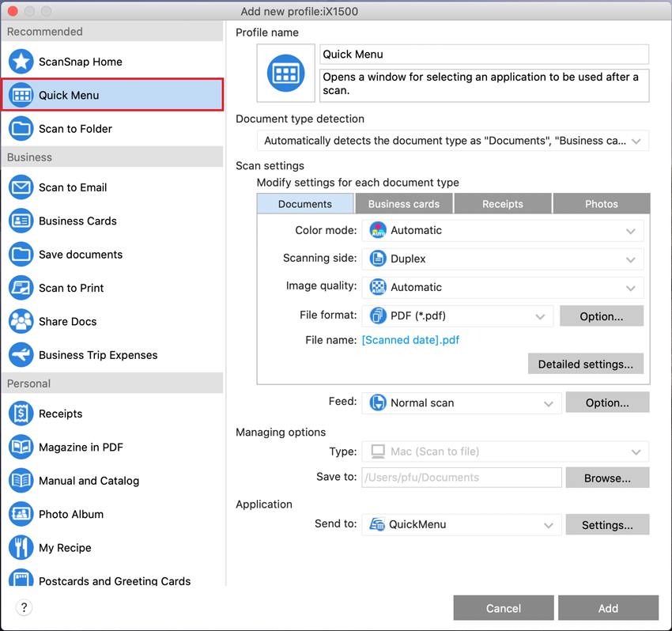This screenshot has width=672, height=631.
Task: Click Option button beside Feed
Action: (607, 402)
